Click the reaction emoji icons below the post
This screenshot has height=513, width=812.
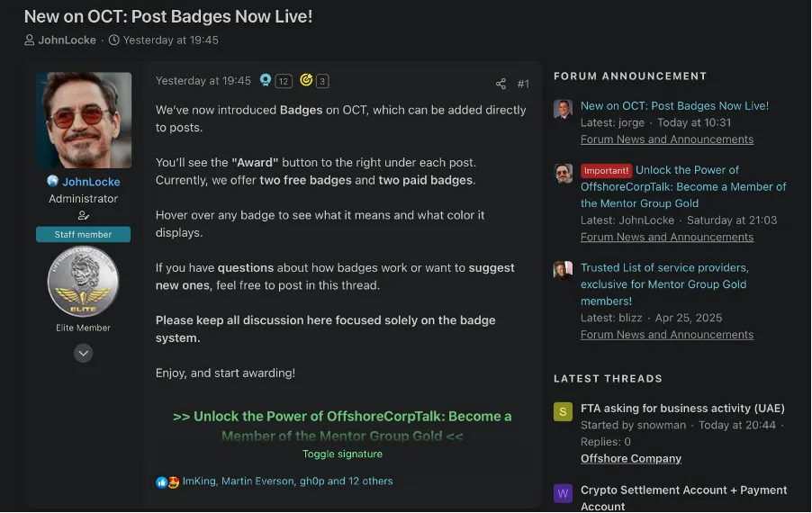click(167, 481)
